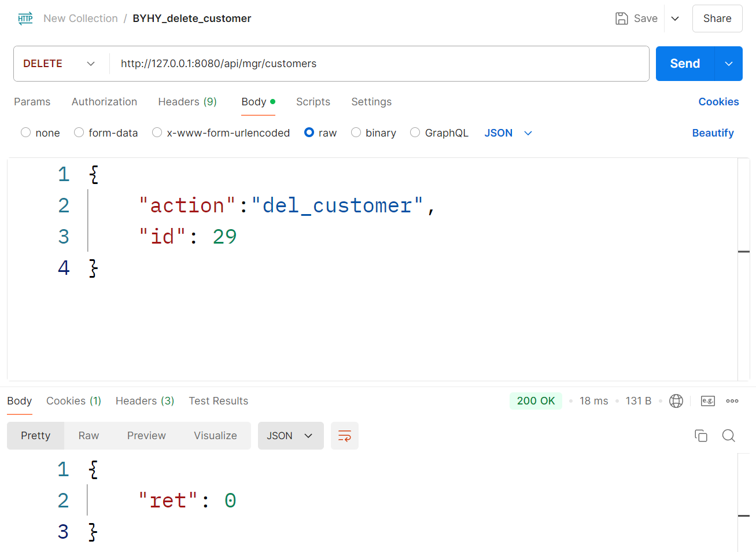This screenshot has height=552, width=756.
Task: Click the "ret" key in response body
Action: coord(168,501)
